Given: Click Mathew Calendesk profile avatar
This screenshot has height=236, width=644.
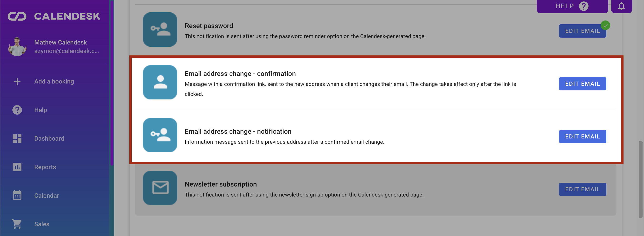Looking at the screenshot, I should click(x=17, y=47).
